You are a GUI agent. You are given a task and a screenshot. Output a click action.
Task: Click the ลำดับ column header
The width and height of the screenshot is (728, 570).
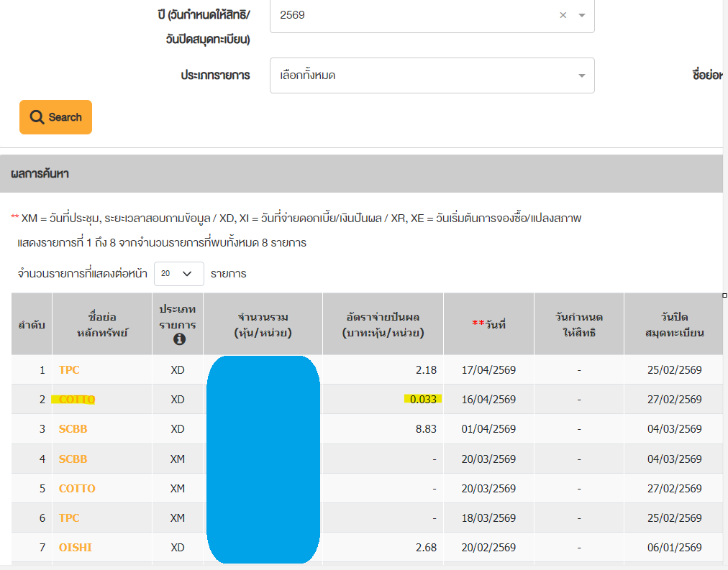tap(32, 324)
